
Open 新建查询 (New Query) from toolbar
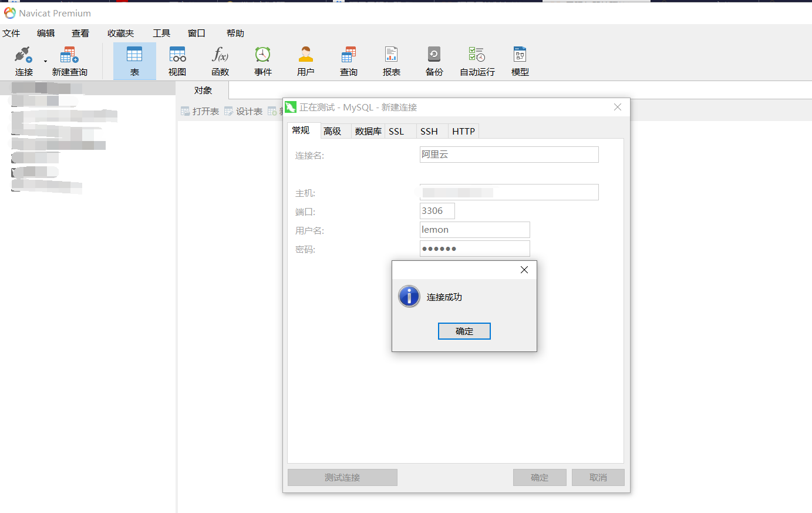69,61
